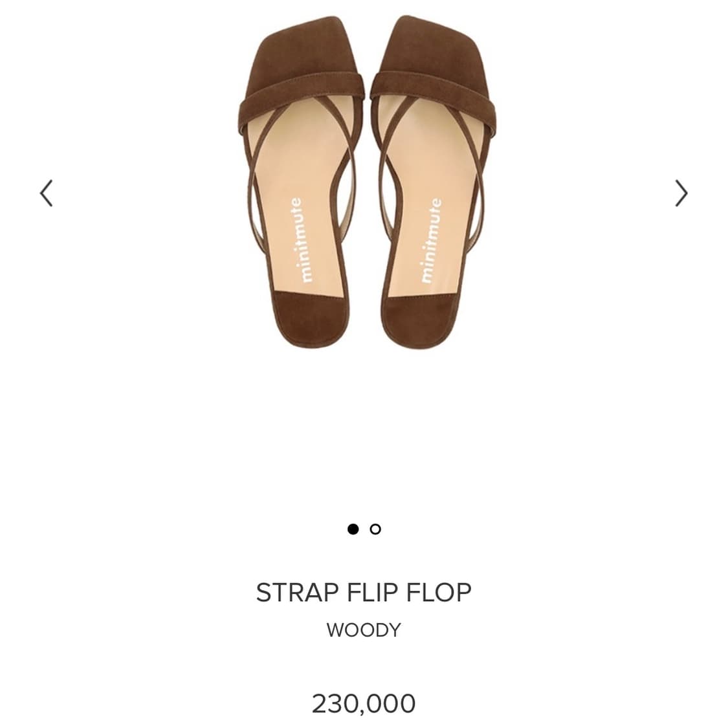Switch to the second carousel dot

(375, 529)
